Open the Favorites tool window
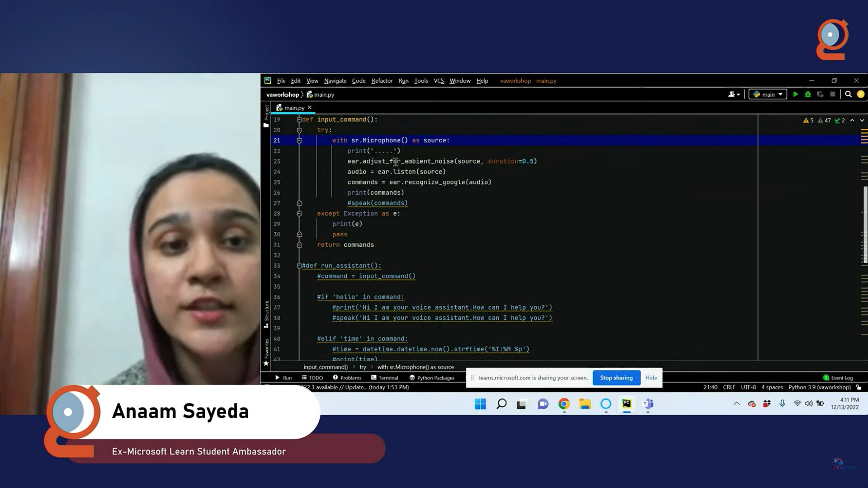868x488 pixels. click(266, 352)
